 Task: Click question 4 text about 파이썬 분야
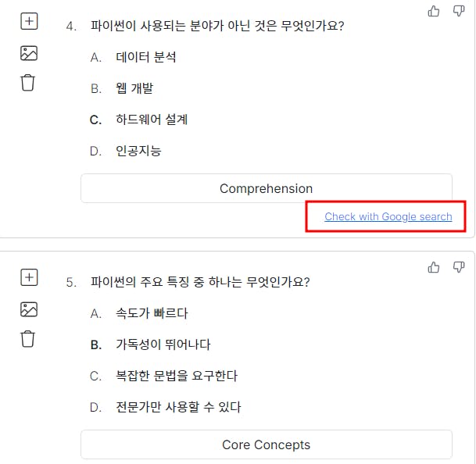(x=217, y=26)
